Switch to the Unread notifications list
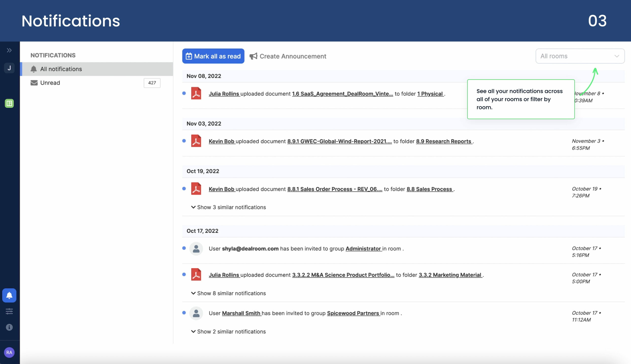The width and height of the screenshot is (631, 364). coord(50,83)
